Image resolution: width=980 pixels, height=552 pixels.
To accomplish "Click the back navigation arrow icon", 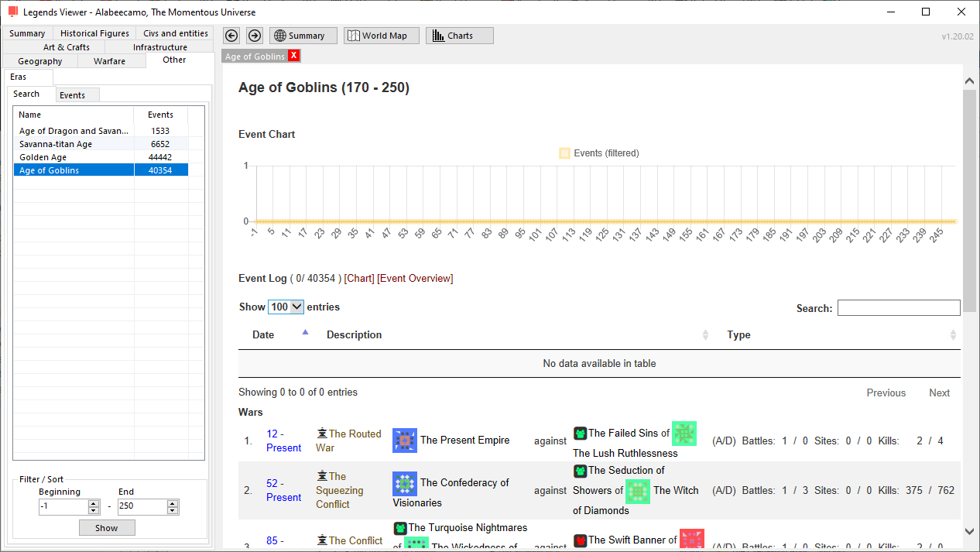I will point(231,36).
